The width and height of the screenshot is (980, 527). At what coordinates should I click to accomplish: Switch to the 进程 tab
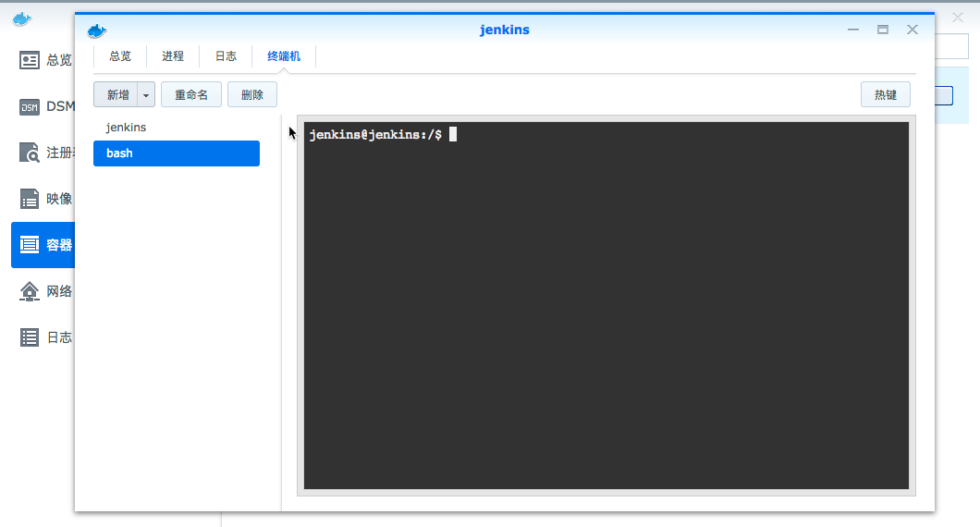tap(173, 56)
